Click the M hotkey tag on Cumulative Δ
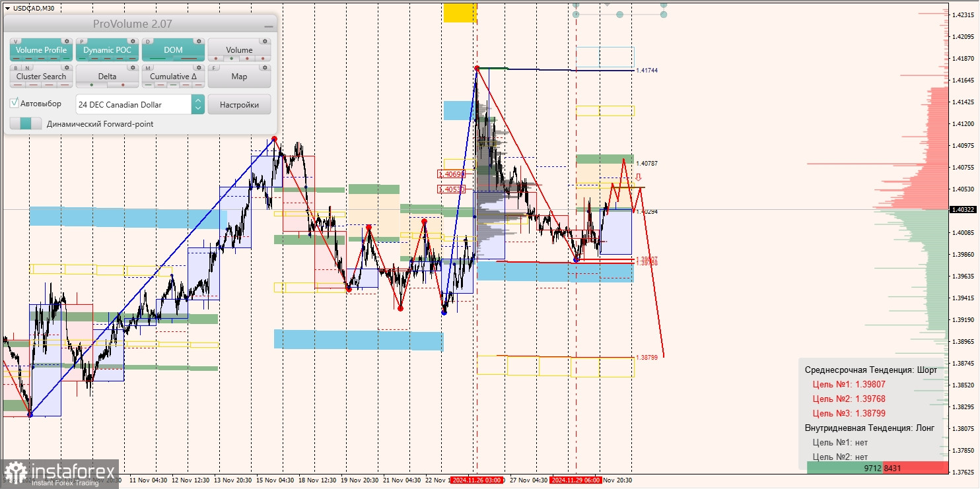The width and height of the screenshot is (980, 489). tap(148, 68)
